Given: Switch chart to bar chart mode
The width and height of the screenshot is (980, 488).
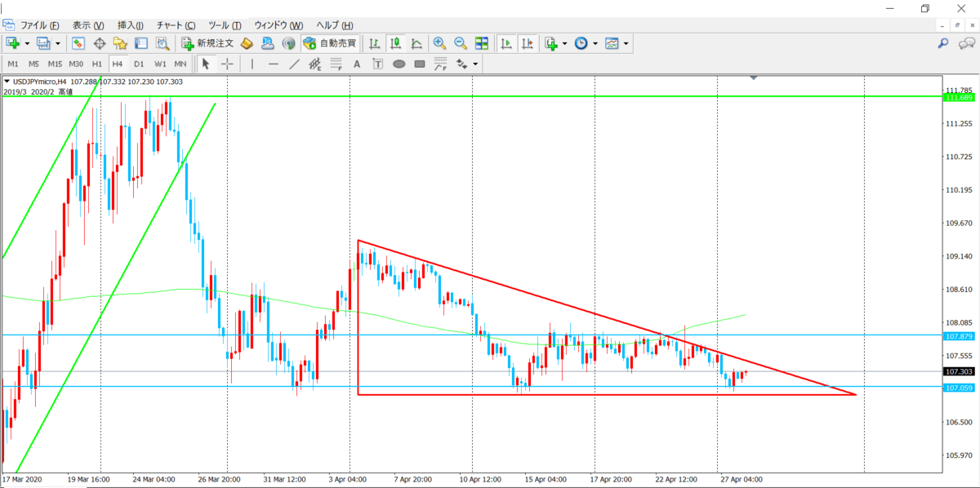Looking at the screenshot, I should tap(375, 43).
